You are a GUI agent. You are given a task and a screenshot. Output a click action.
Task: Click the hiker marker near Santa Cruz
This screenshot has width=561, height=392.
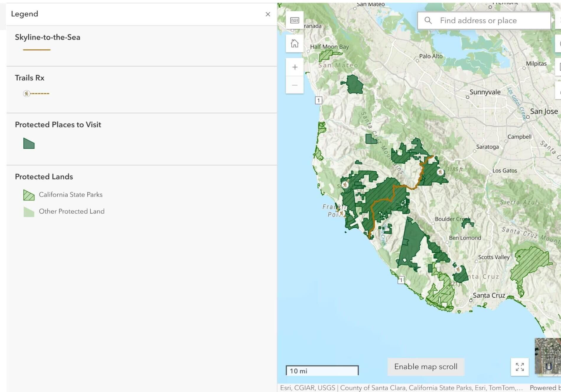[458, 269]
